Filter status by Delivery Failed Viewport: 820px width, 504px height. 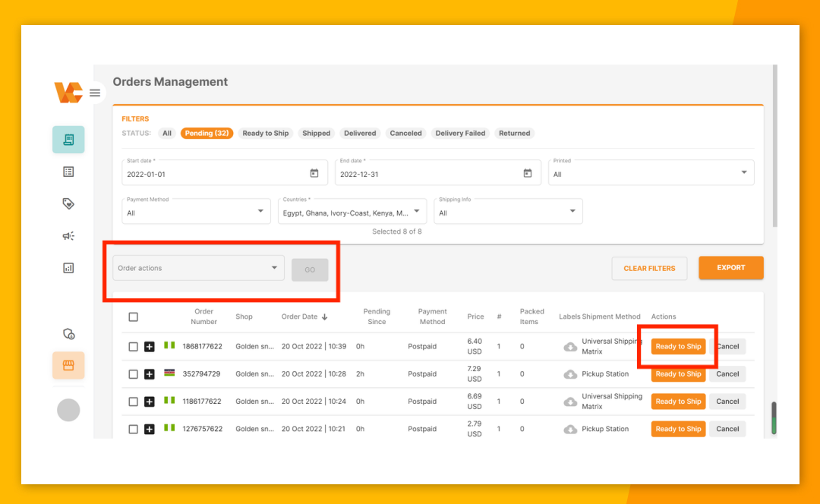[460, 134]
